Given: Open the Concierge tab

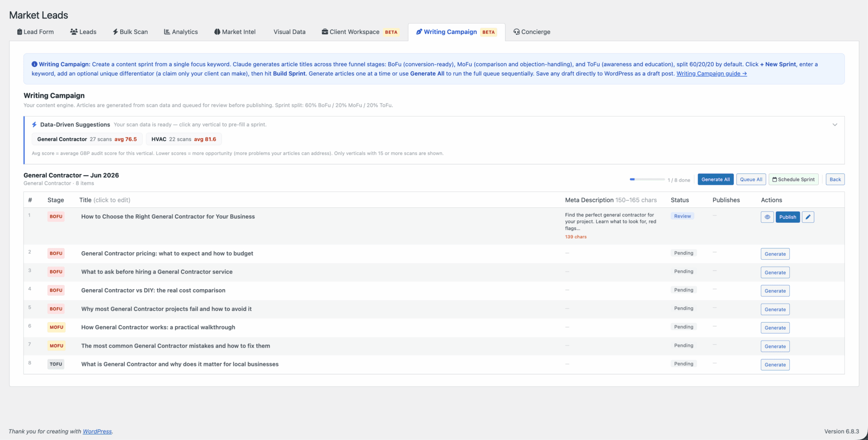Looking at the screenshot, I should (x=532, y=32).
